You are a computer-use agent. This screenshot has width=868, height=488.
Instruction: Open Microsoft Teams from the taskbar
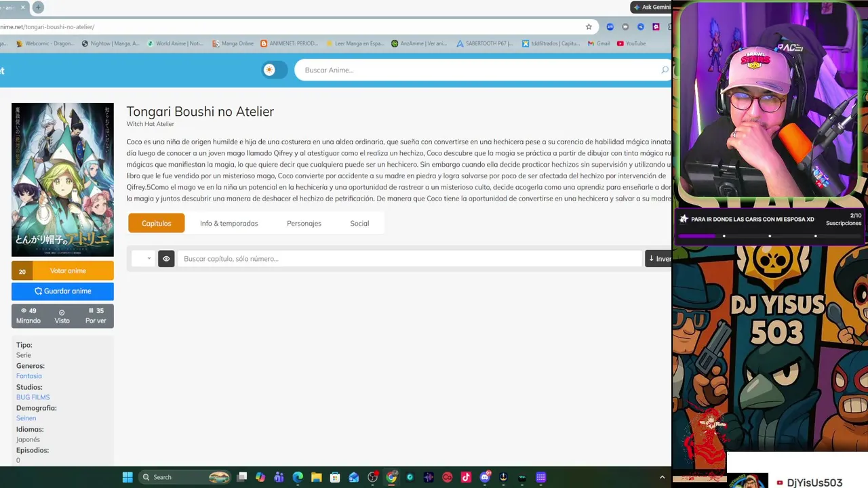[x=279, y=477]
